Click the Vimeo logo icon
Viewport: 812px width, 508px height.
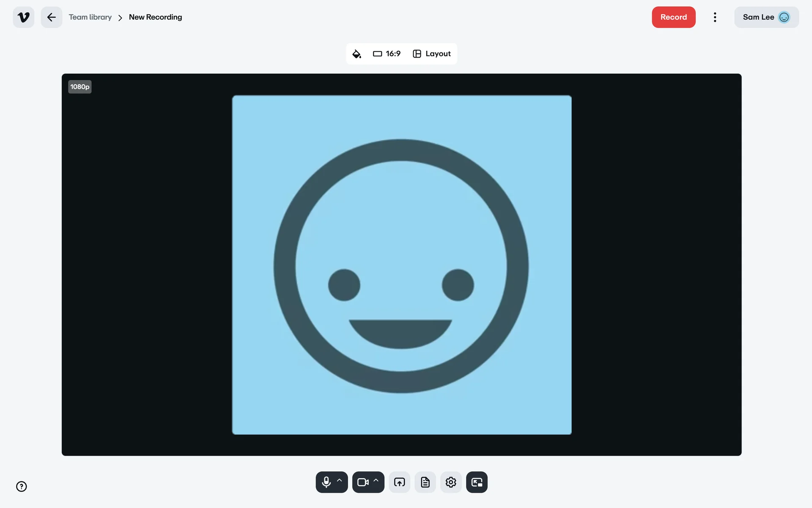click(x=24, y=17)
